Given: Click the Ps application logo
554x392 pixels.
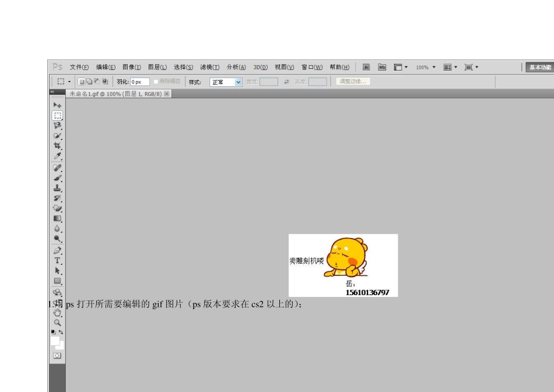Looking at the screenshot, I should point(57,67).
